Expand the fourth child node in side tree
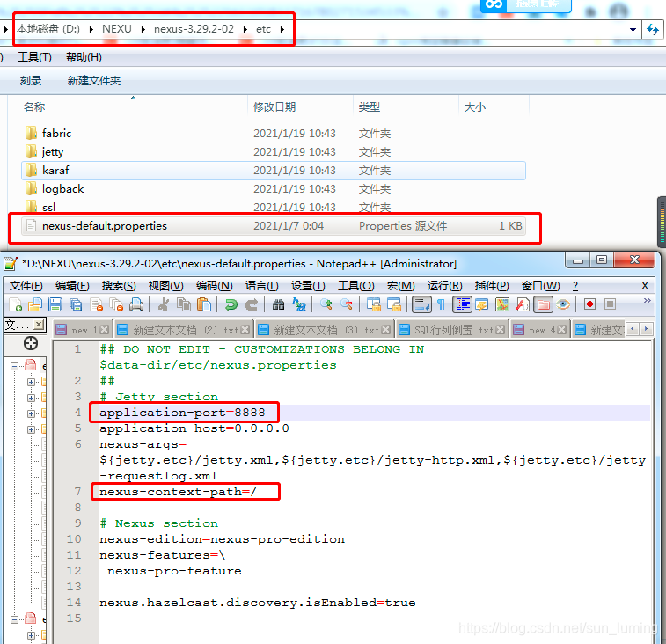 [x=31, y=429]
